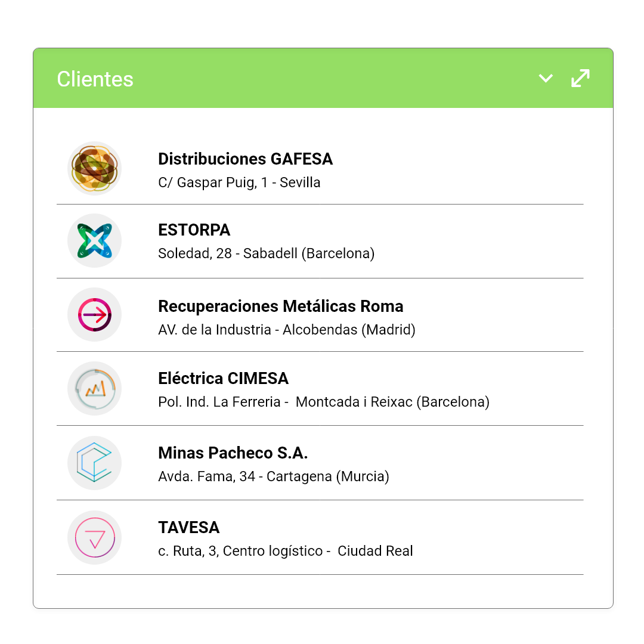Click the pink arrow circle logo
The width and height of the screenshot is (644, 644).
point(94,315)
